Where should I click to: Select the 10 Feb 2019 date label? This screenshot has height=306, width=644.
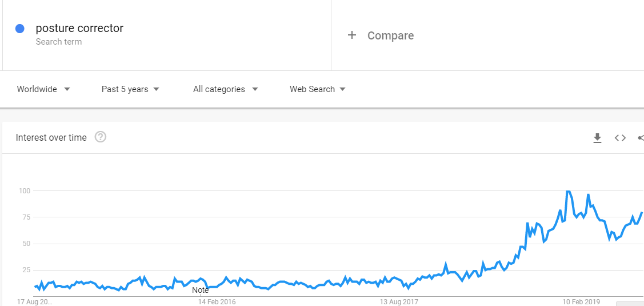(581, 301)
